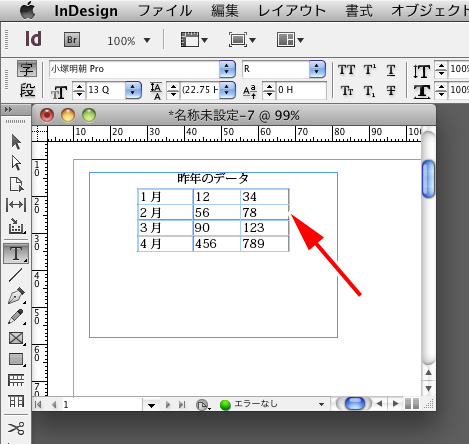The width and height of the screenshot is (469, 444).
Task: Select the Scissors tool
Action: point(16,428)
